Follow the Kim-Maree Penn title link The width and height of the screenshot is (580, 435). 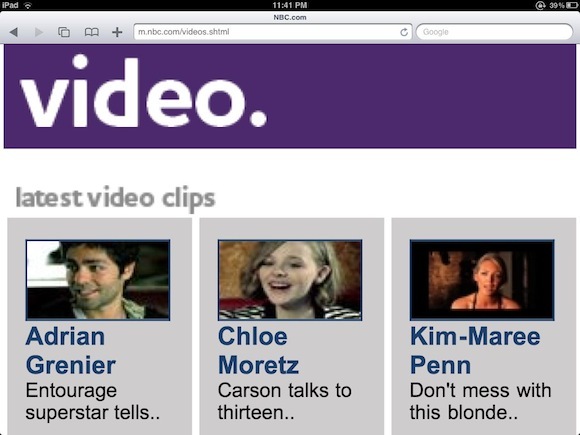[475, 351]
